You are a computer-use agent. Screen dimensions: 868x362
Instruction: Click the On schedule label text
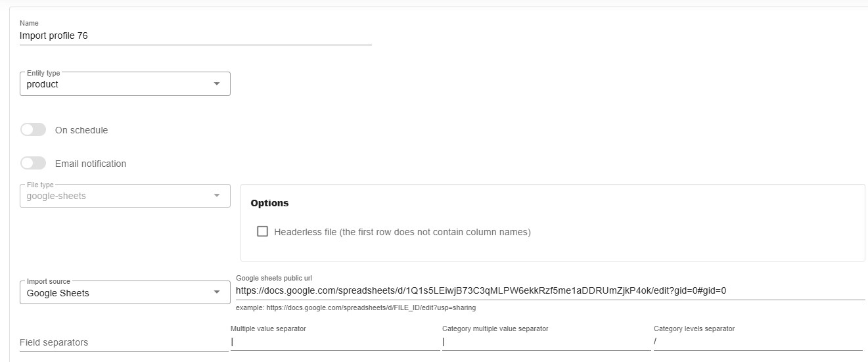81,130
